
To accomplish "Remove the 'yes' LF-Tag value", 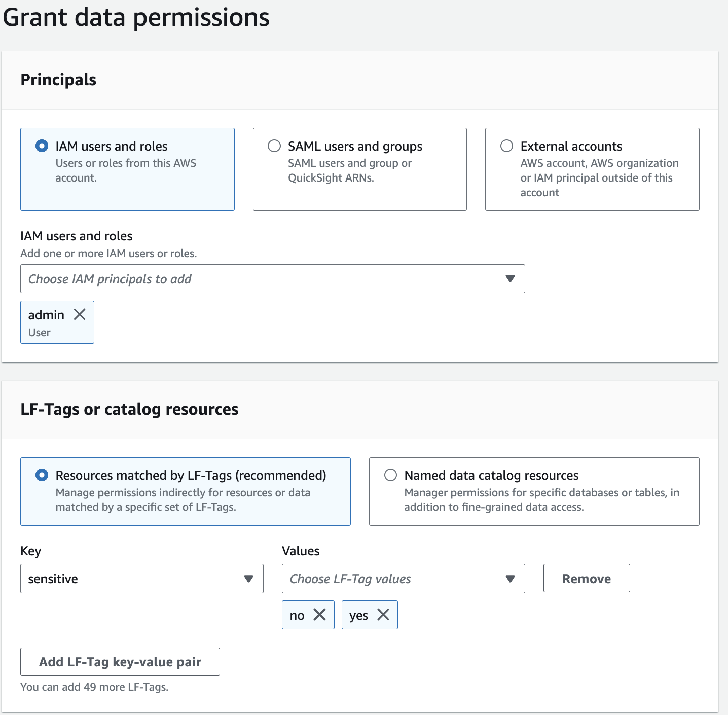I will click(x=383, y=615).
